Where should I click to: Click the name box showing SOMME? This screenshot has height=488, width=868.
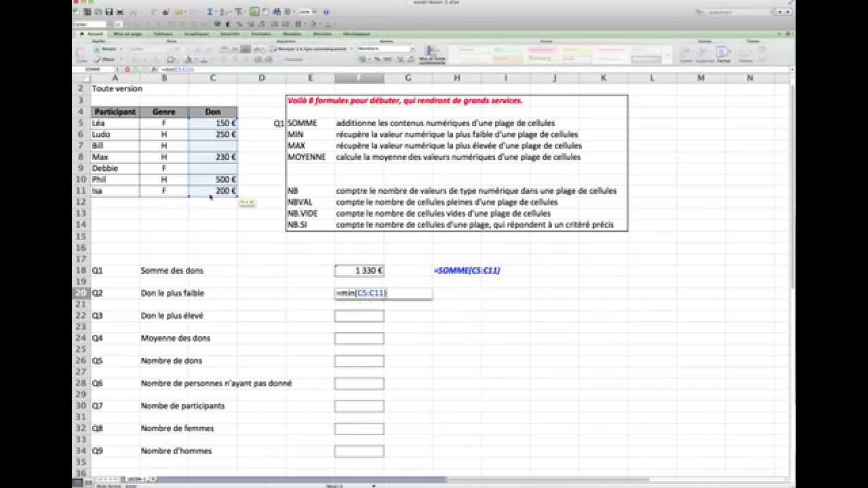coord(93,69)
